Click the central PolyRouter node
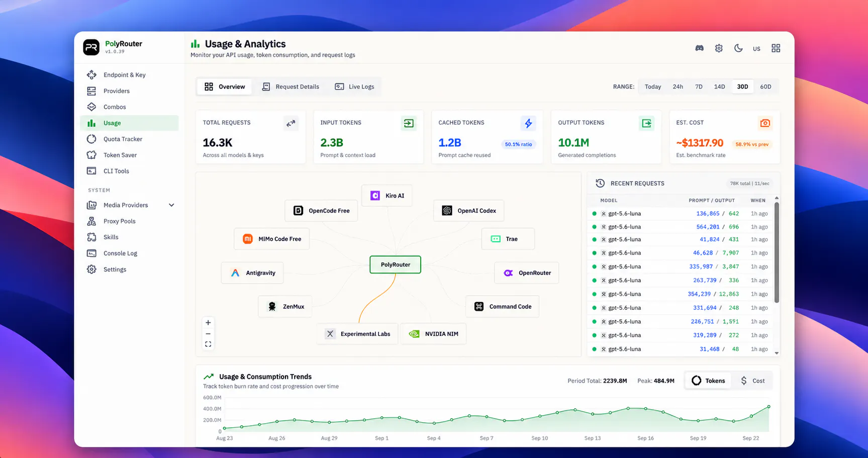The image size is (868, 458). pos(396,264)
